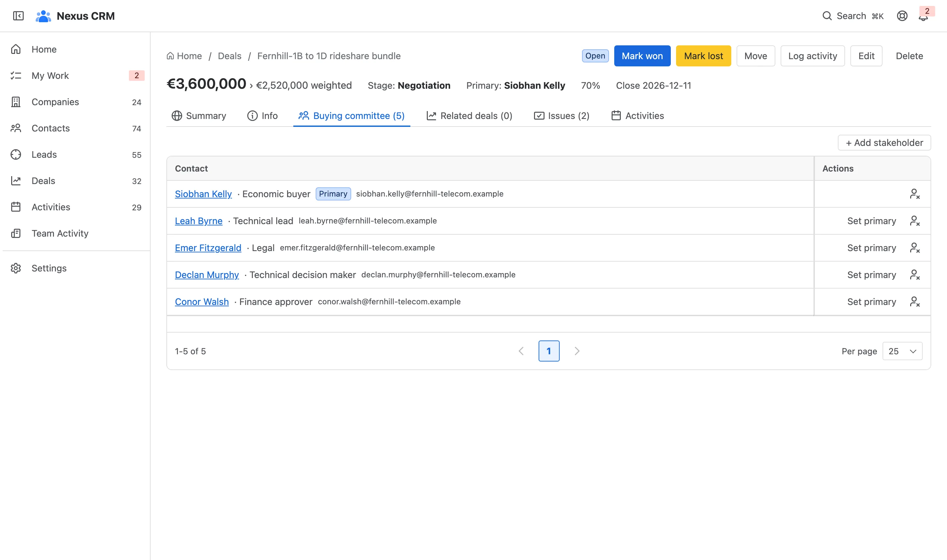Screen dimensions: 947x560
Task: Remove Leah Byrne stakeholder icon
Action: 914,221
